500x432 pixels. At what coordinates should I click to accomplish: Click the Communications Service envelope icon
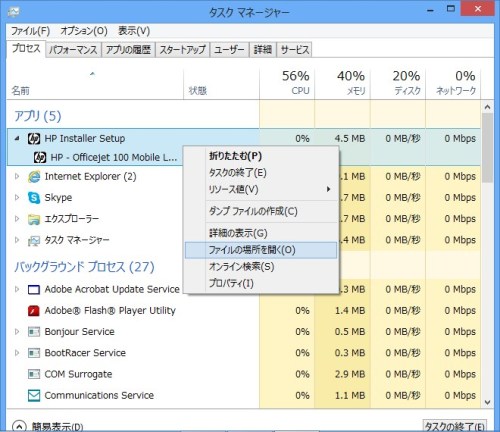tap(34, 395)
